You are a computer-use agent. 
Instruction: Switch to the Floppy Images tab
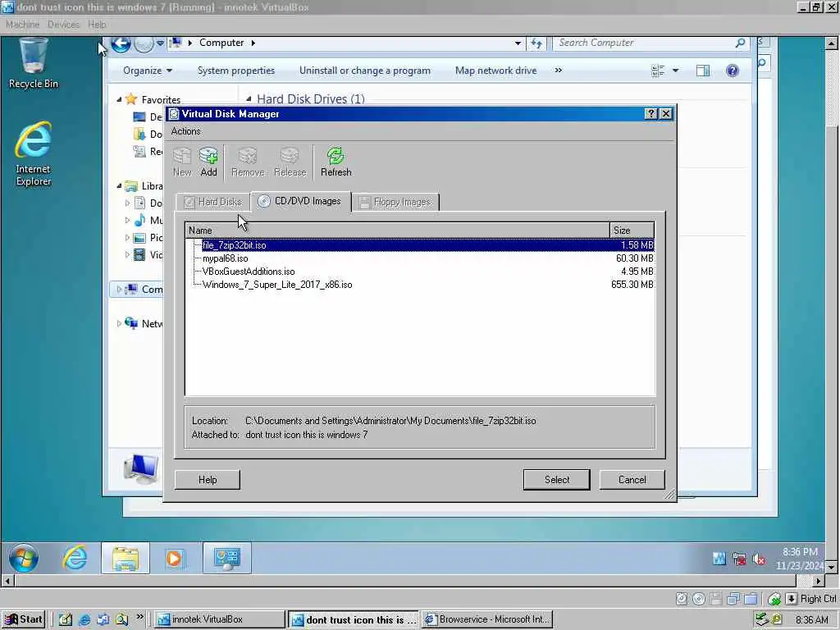click(395, 202)
